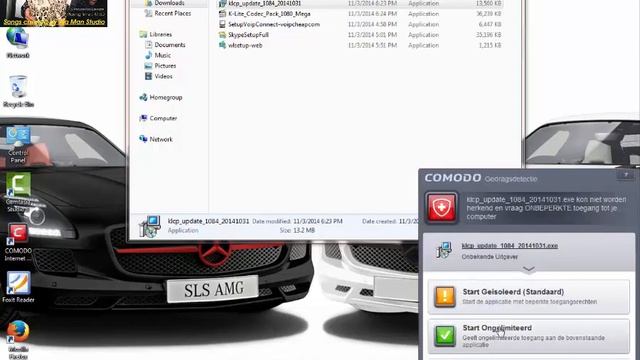The height and width of the screenshot is (360, 640).
Task: Click Date modified value in details pane
Action: [318, 221]
